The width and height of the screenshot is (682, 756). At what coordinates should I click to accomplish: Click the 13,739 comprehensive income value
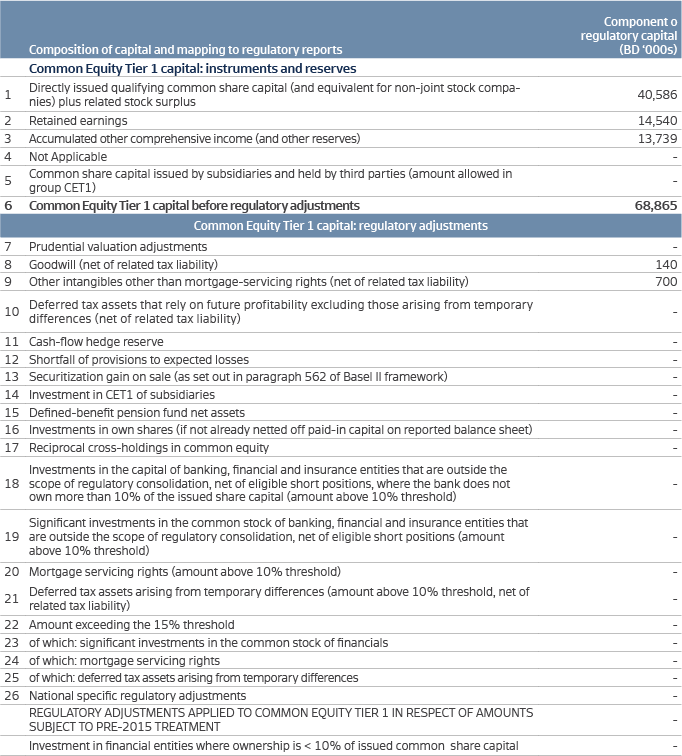[656, 138]
